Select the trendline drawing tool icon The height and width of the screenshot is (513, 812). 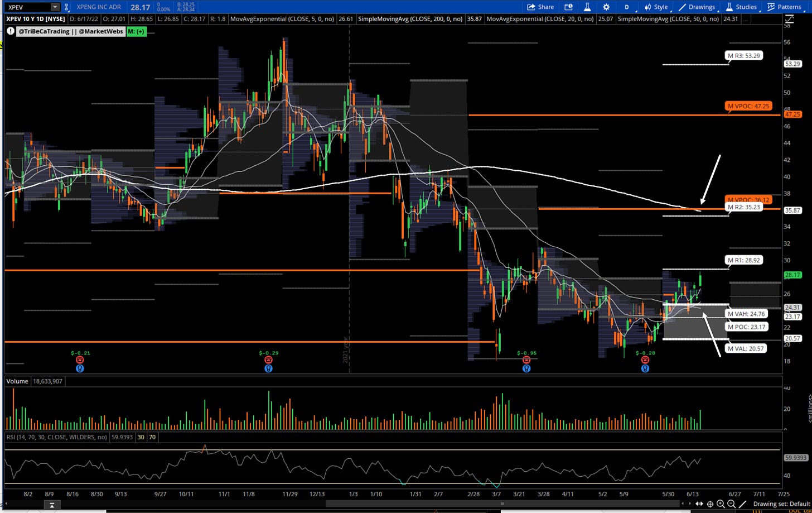pyautogui.click(x=742, y=504)
